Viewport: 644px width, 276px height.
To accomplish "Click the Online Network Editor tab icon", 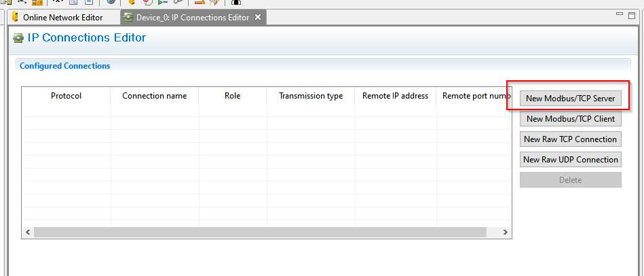I will (x=16, y=17).
